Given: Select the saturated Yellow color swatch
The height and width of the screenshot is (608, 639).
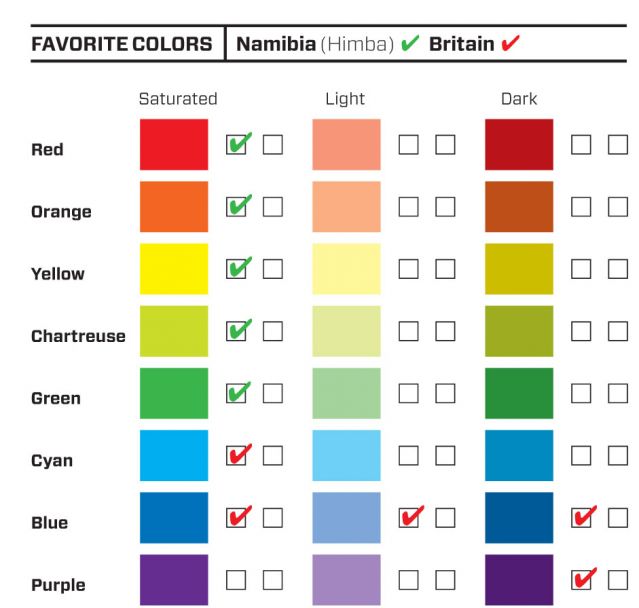Looking at the screenshot, I should click(174, 269).
